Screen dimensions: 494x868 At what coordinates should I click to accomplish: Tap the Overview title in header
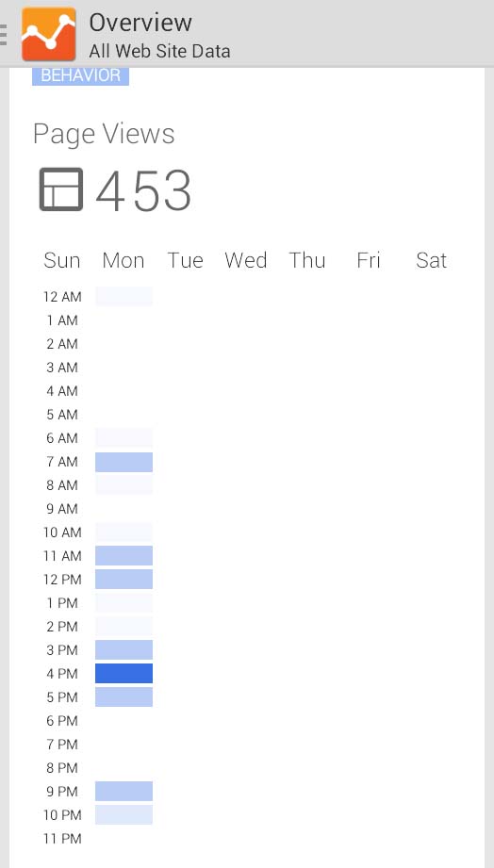pyautogui.click(x=140, y=23)
